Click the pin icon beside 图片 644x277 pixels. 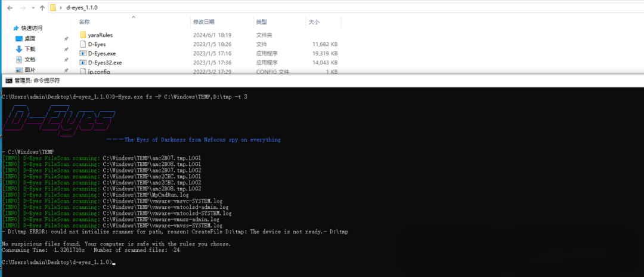pyautogui.click(x=66, y=70)
